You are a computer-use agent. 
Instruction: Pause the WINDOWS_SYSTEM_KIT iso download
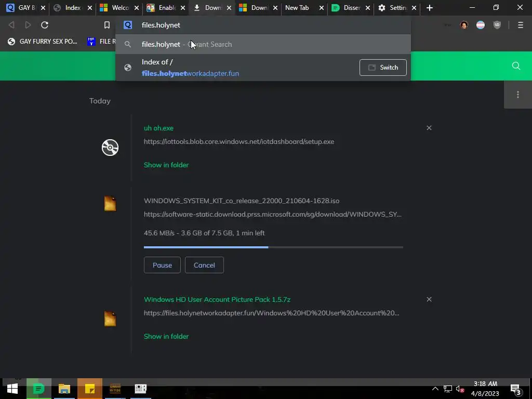point(162,265)
